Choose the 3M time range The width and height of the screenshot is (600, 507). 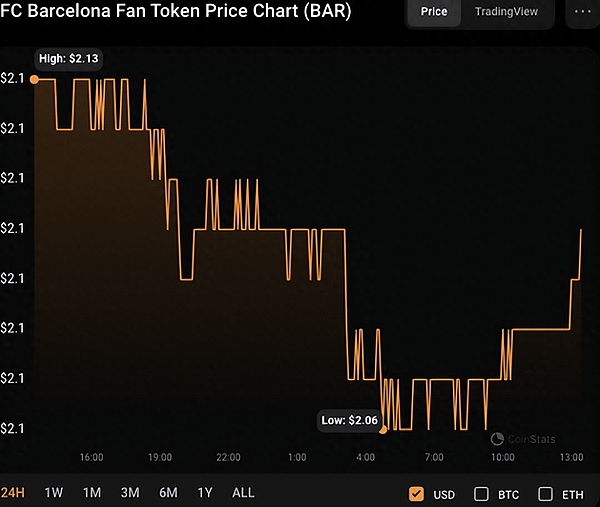pos(130,493)
